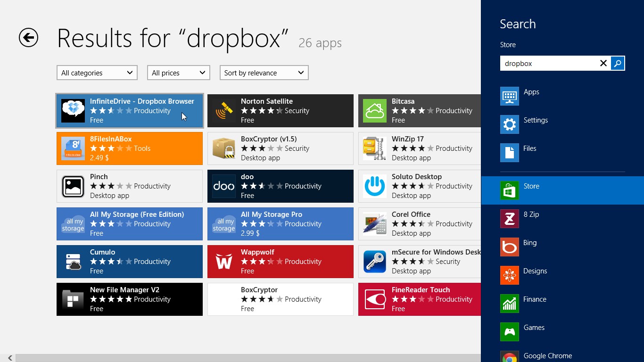Image resolution: width=644 pixels, height=362 pixels.
Task: Click the Pinch title text
Action: [x=99, y=177]
